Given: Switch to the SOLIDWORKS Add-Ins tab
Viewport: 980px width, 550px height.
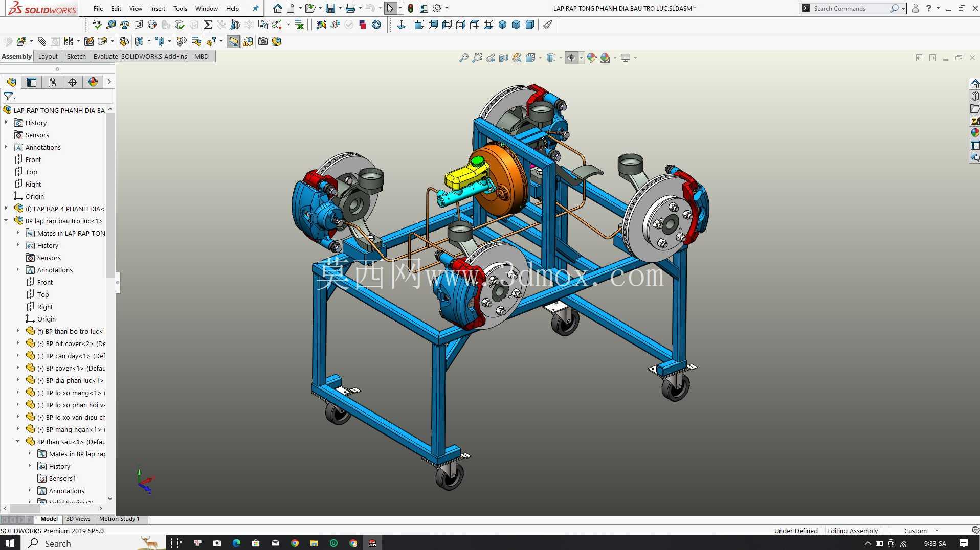Looking at the screenshot, I should pos(154,56).
